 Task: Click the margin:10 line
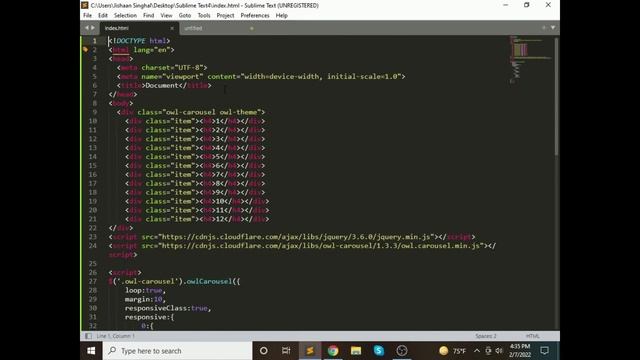[x=145, y=299]
